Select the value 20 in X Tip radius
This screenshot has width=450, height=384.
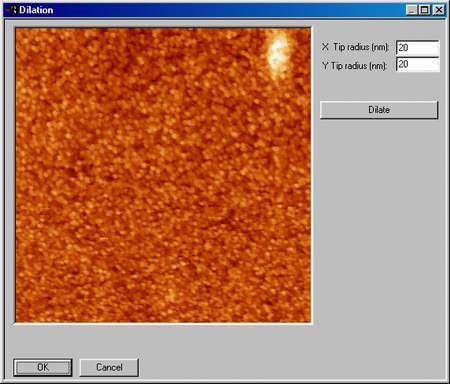403,48
